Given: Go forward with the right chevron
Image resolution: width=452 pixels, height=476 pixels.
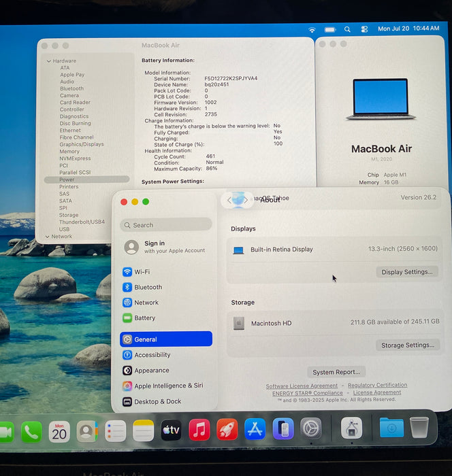Looking at the screenshot, I should (x=246, y=200).
